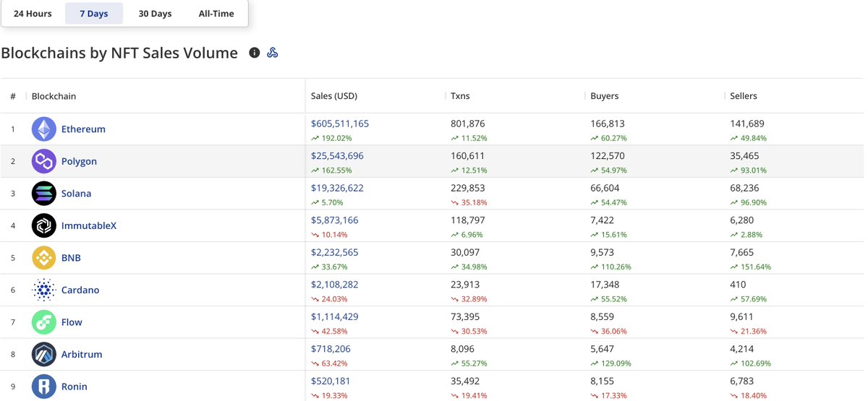Screen dimensions: 868x401
Task: Click the Ronin txns value 35,492
Action: coord(465,381)
